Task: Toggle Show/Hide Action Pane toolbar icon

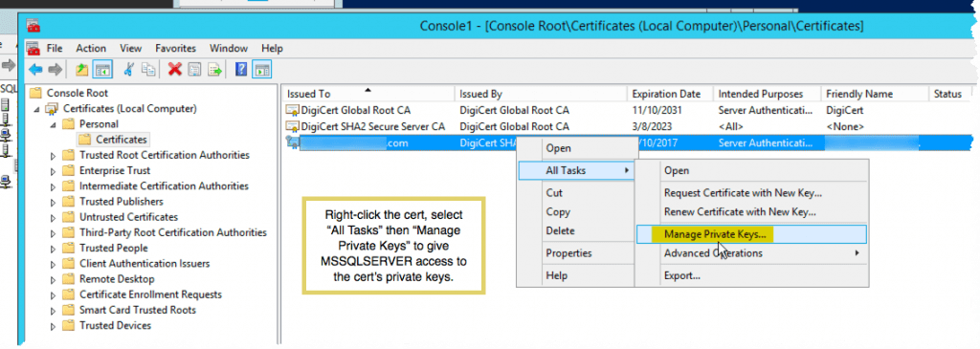Action: coord(261,69)
